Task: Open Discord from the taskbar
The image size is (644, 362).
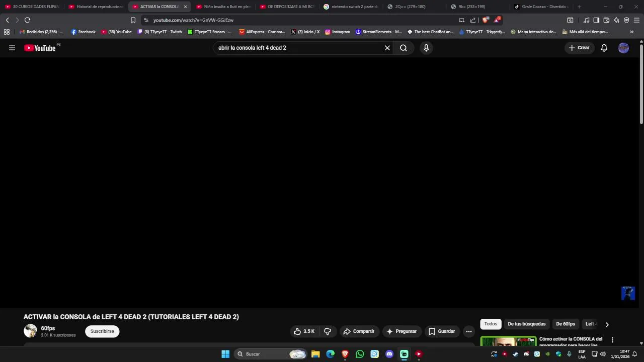Action: pos(389,354)
